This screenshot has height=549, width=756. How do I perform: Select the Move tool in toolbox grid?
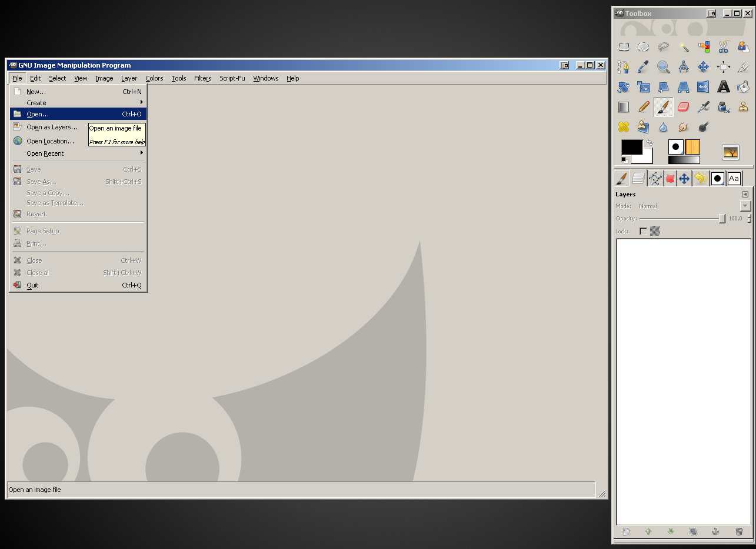point(704,68)
